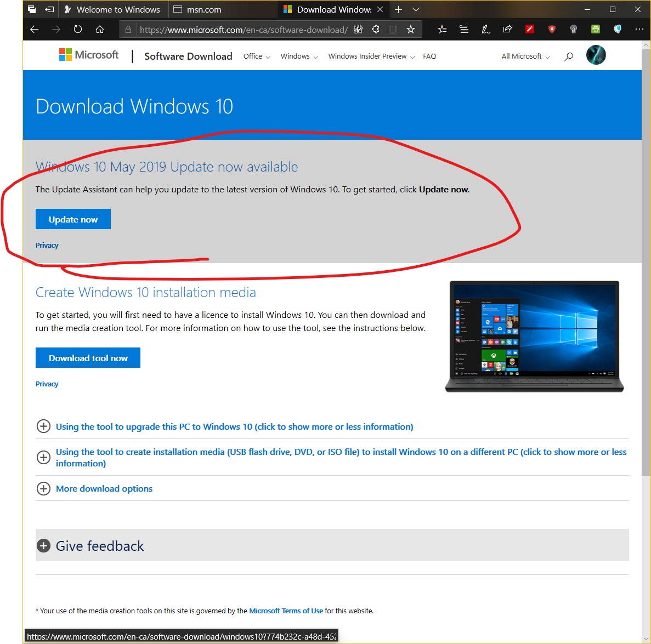
Task: Open Privacy link under Download tool now
Action: coord(47,384)
